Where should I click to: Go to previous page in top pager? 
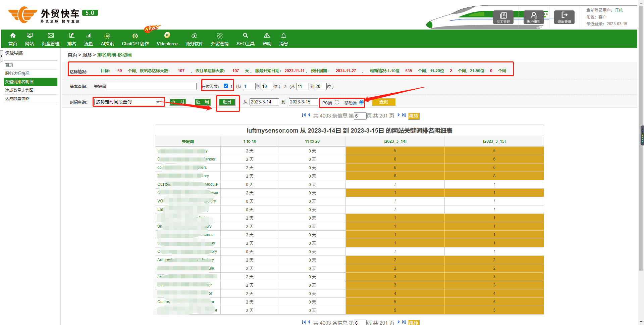click(309, 115)
